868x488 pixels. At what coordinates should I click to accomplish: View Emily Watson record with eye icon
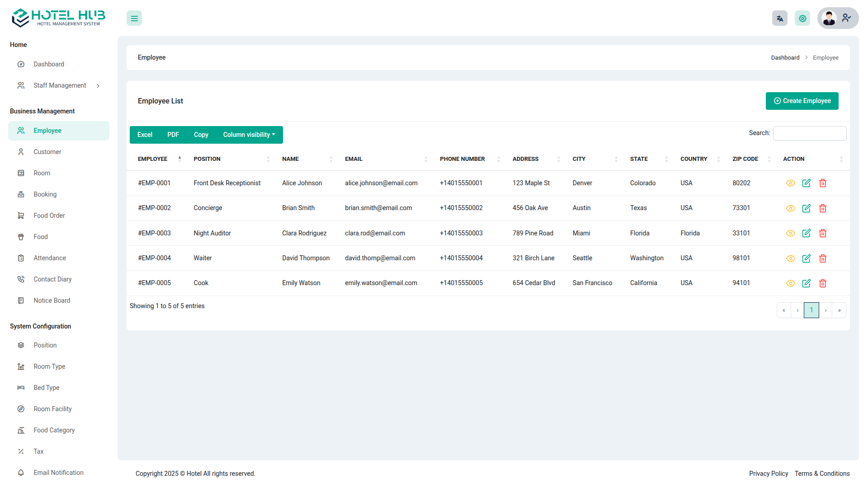[x=790, y=283]
